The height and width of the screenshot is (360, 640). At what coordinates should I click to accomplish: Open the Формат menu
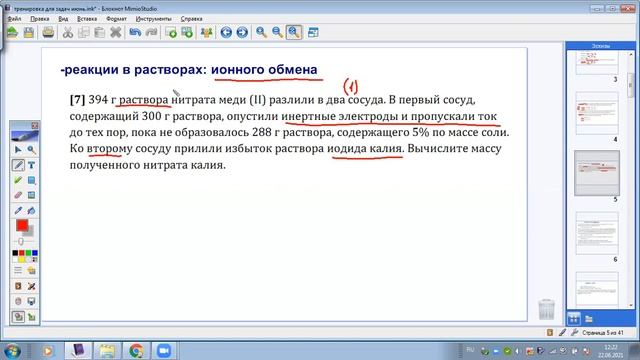pos(116,19)
